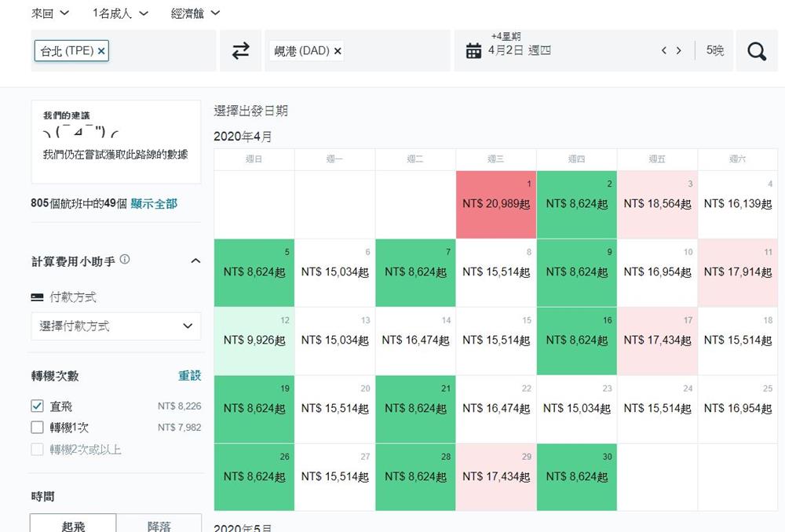Open the 來回 trip type dropdown
Image resolution: width=785 pixels, height=532 pixels.
point(50,13)
